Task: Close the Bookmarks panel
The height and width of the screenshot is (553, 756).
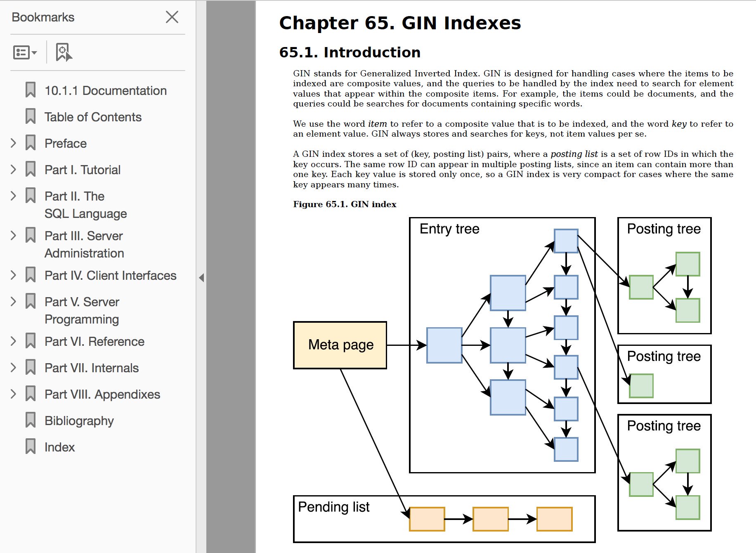Action: (x=172, y=17)
